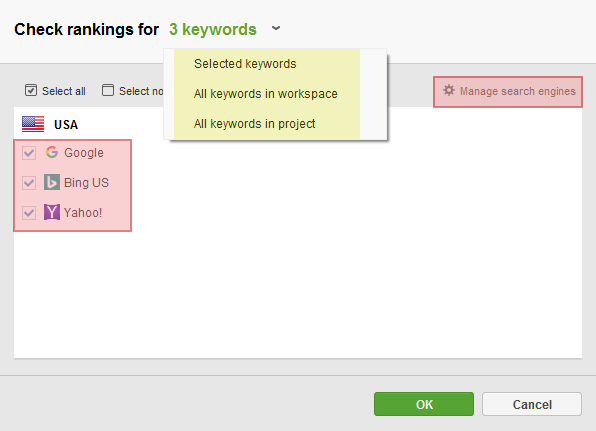This screenshot has width=596, height=431.
Task: Click the Google label text
Action: (84, 153)
